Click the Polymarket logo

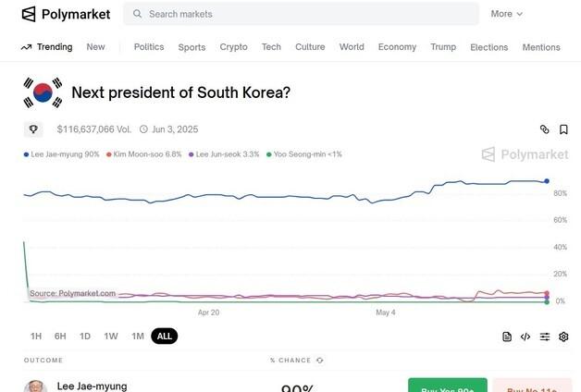66,14
